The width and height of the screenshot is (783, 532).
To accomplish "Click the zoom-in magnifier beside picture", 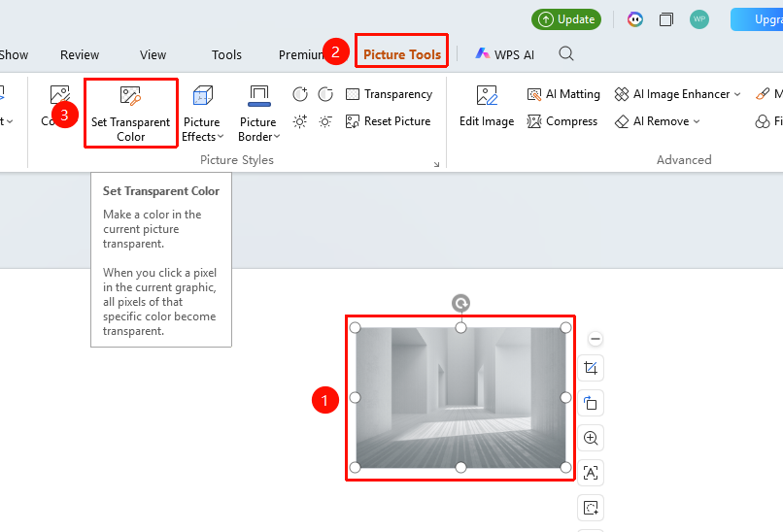I will (591, 438).
